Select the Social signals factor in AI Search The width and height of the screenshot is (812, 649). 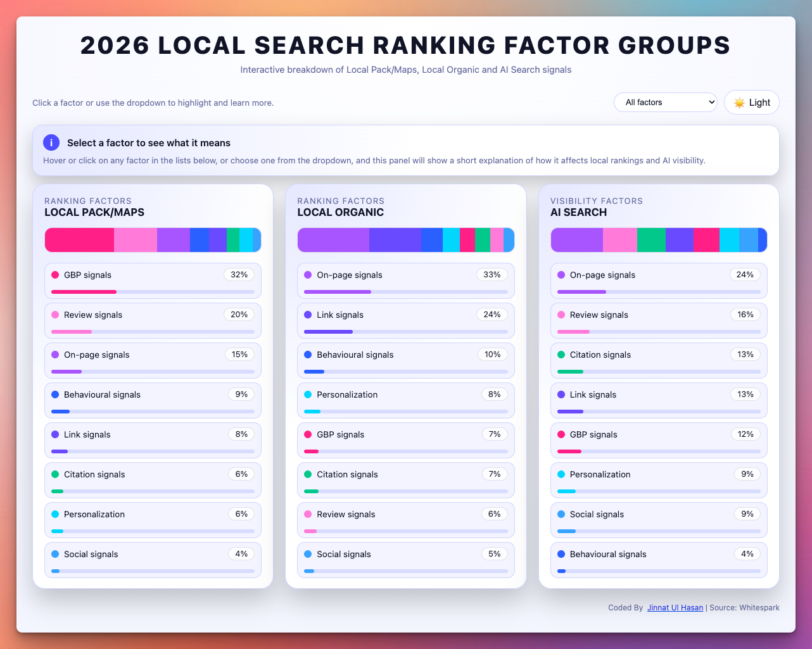[659, 520]
